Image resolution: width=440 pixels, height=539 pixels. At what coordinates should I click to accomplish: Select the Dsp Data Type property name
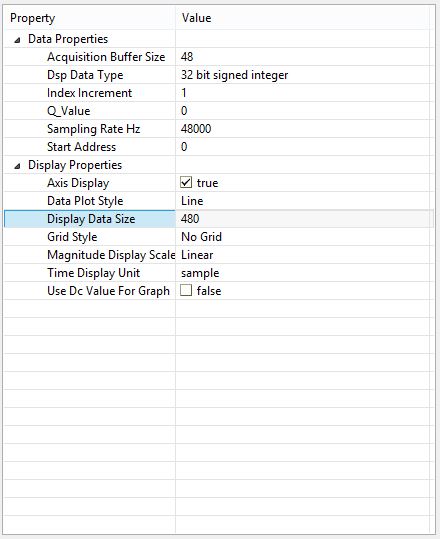tap(85, 75)
